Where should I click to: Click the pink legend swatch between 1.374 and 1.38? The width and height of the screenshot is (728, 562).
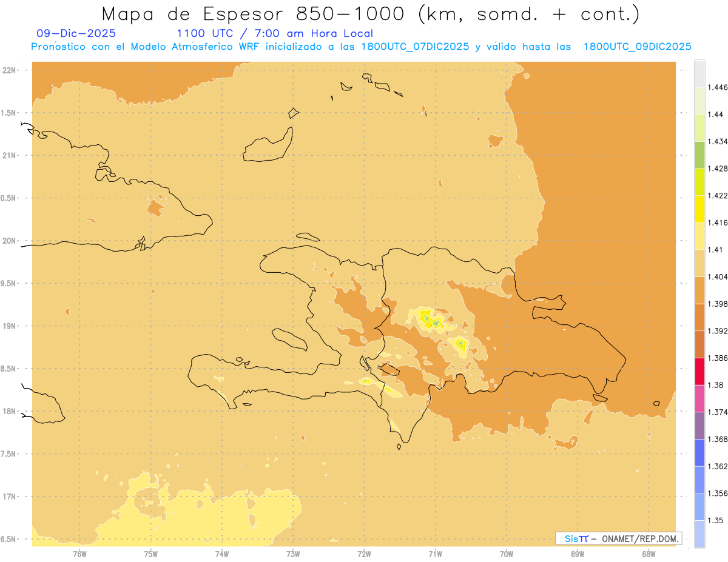(x=699, y=398)
